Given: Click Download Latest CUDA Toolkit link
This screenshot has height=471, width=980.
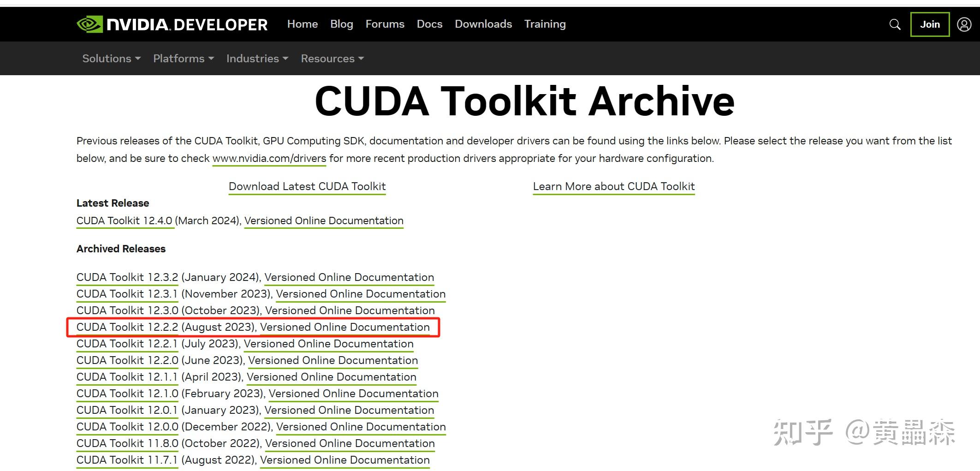Looking at the screenshot, I should point(307,186).
